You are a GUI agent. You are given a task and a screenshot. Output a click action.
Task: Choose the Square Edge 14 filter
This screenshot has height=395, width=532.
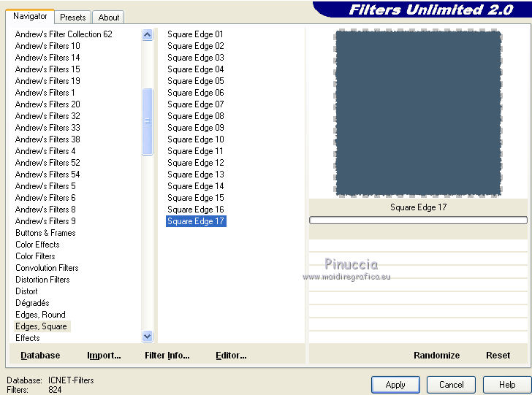click(195, 186)
